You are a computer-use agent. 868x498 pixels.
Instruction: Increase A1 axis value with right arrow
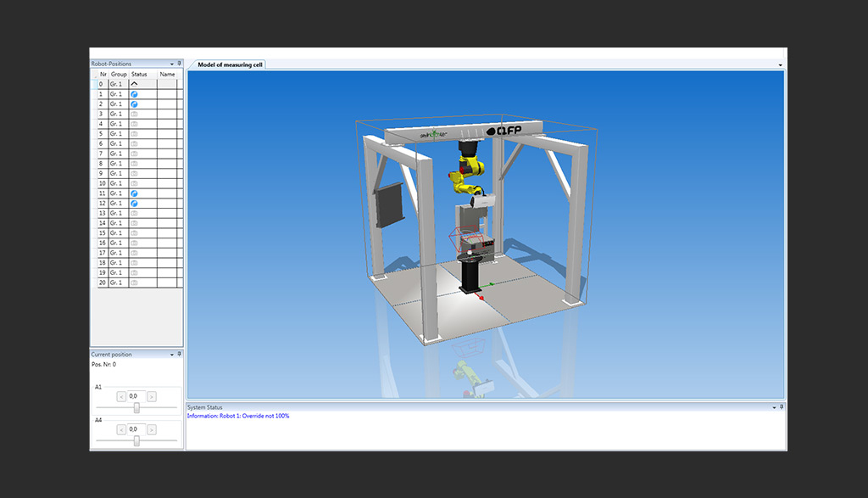(152, 396)
